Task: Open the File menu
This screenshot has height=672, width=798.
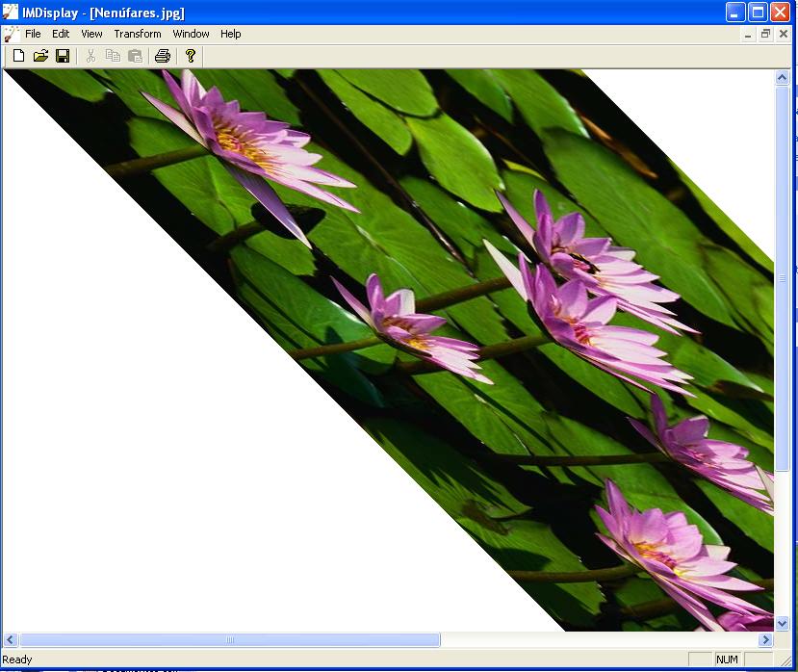Action: coord(33,34)
